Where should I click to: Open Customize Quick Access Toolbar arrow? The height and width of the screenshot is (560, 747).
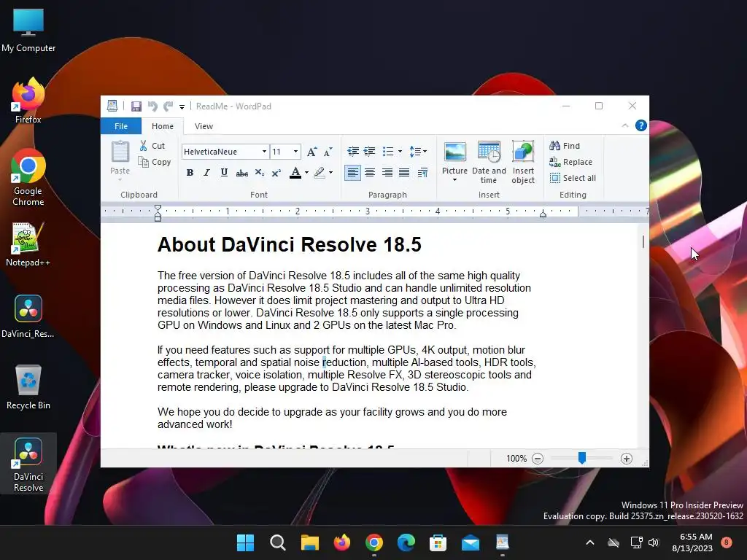point(182,106)
